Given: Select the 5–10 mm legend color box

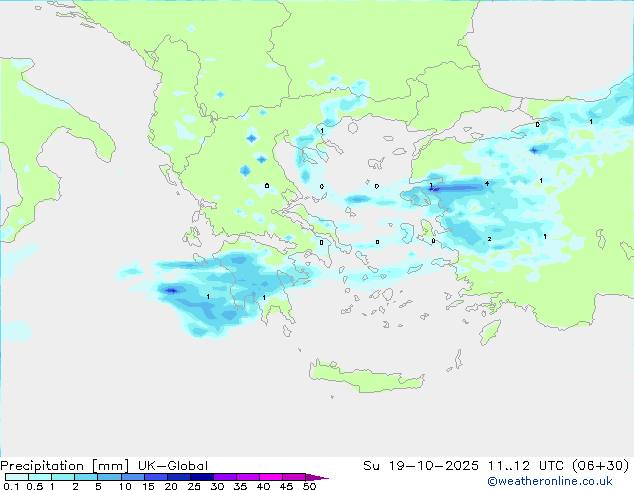Looking at the screenshot, I should (109, 477).
